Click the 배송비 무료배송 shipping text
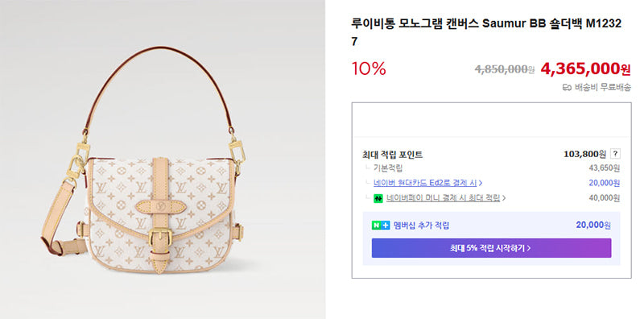This screenshot has height=319, width=644. [x=602, y=87]
